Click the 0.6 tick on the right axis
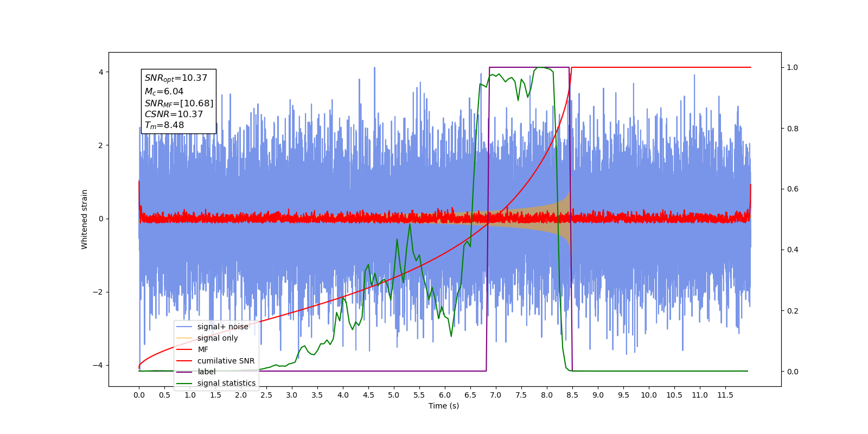The image size is (868, 434). pos(793,189)
